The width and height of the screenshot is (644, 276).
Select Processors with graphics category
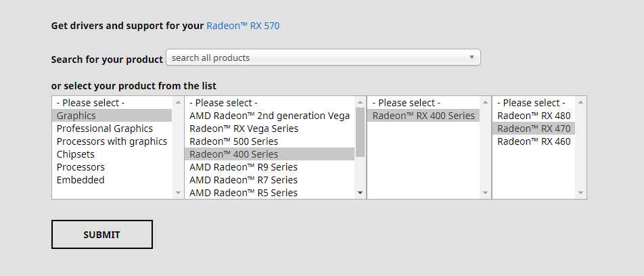pyautogui.click(x=112, y=141)
